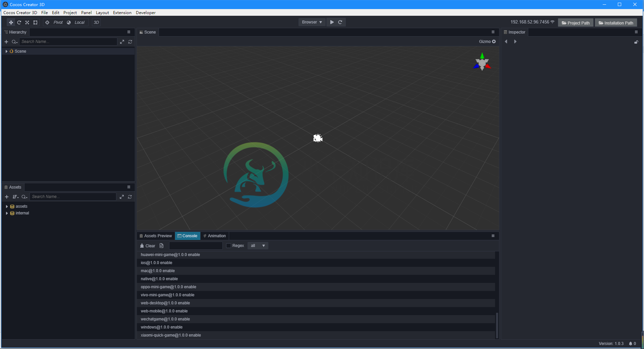Toggle the 3D view mode button
This screenshot has height=349, width=644.
96,22
